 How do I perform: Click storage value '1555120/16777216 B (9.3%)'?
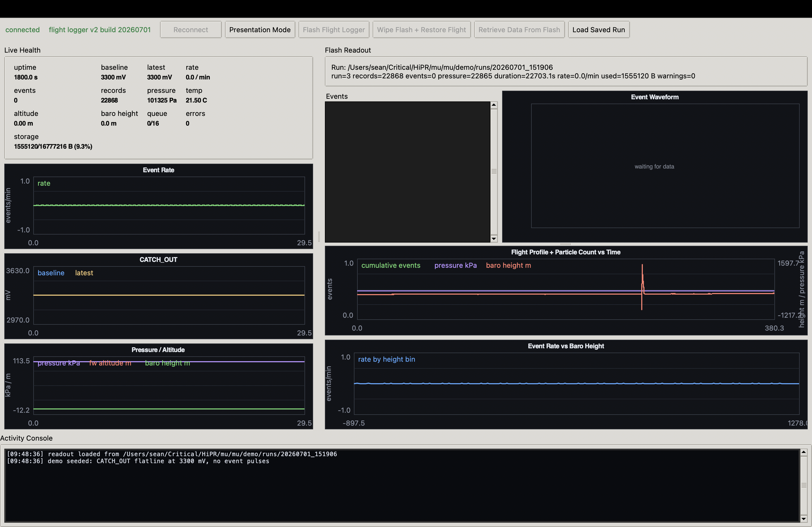pos(53,147)
